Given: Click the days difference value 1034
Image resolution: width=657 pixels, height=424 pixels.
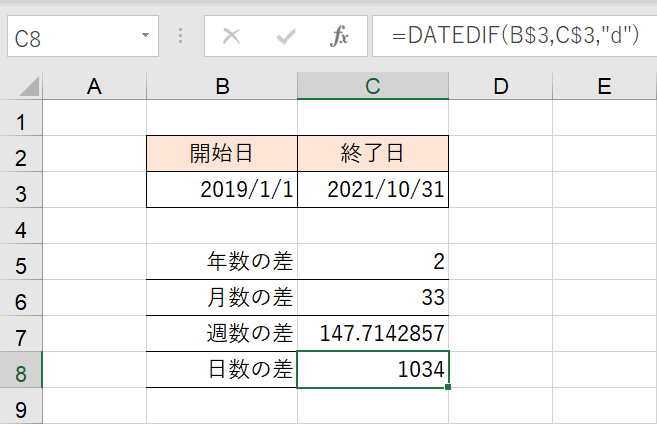Looking at the screenshot, I should pyautogui.click(x=373, y=370).
